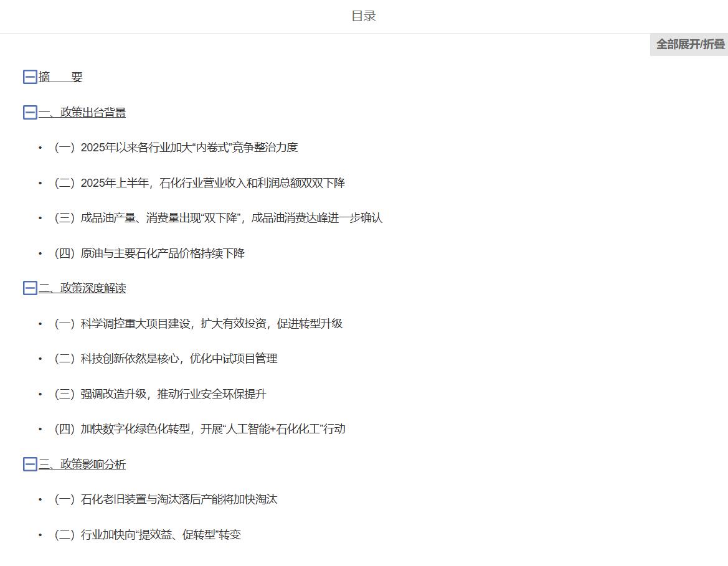Open 行业加快向"提效益、促转型"转变 entry
The width and height of the screenshot is (728, 566).
(x=148, y=535)
